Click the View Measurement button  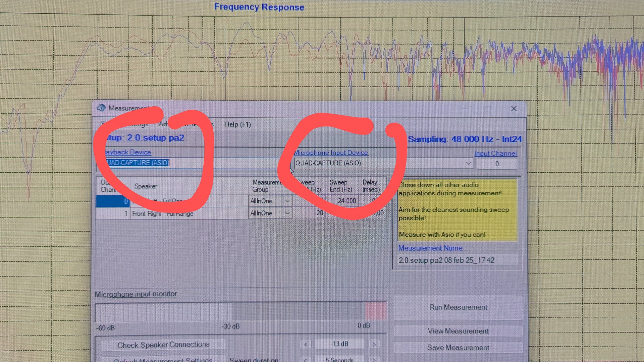point(458,331)
